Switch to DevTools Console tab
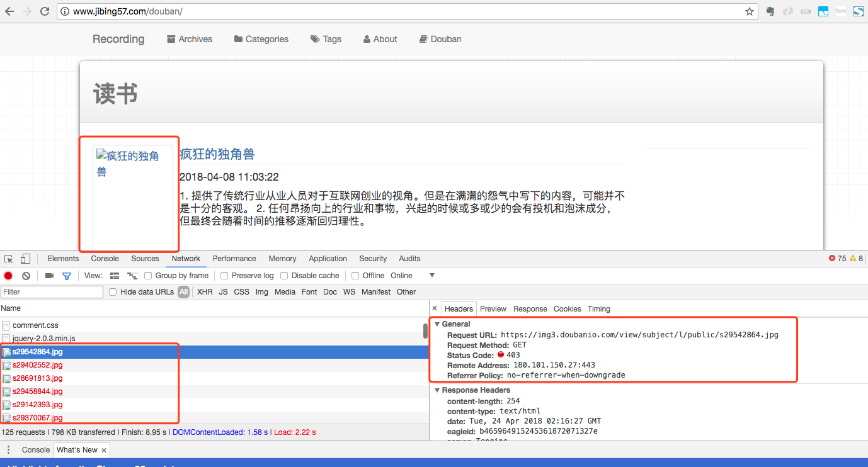Screen dimensions: 868x467 tap(105, 259)
